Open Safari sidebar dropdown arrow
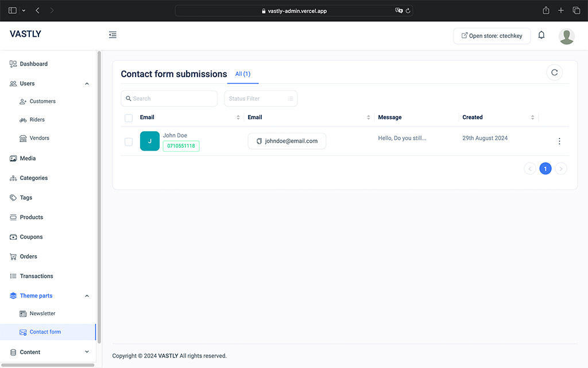The width and height of the screenshot is (588, 368). (24, 10)
